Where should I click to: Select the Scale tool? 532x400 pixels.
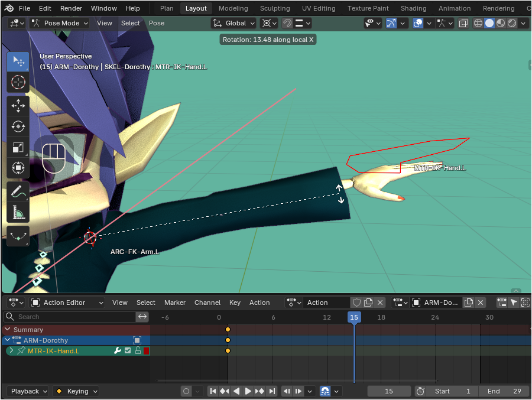point(18,147)
